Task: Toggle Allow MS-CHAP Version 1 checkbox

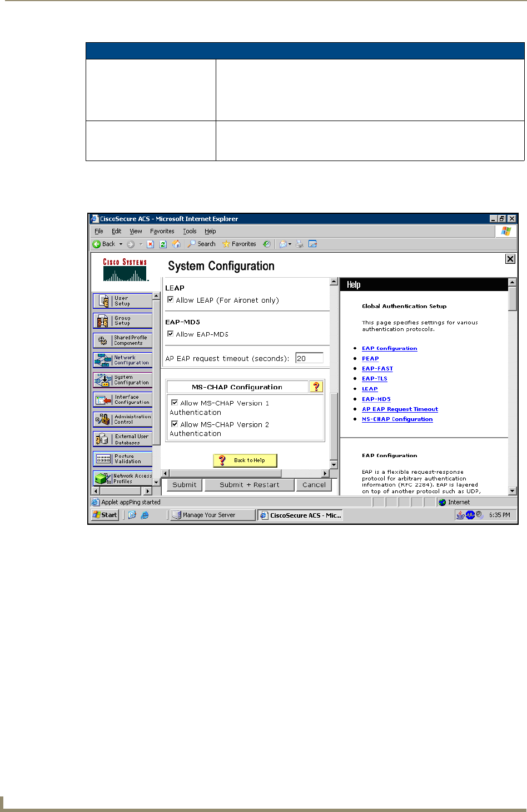Action: coord(175,402)
